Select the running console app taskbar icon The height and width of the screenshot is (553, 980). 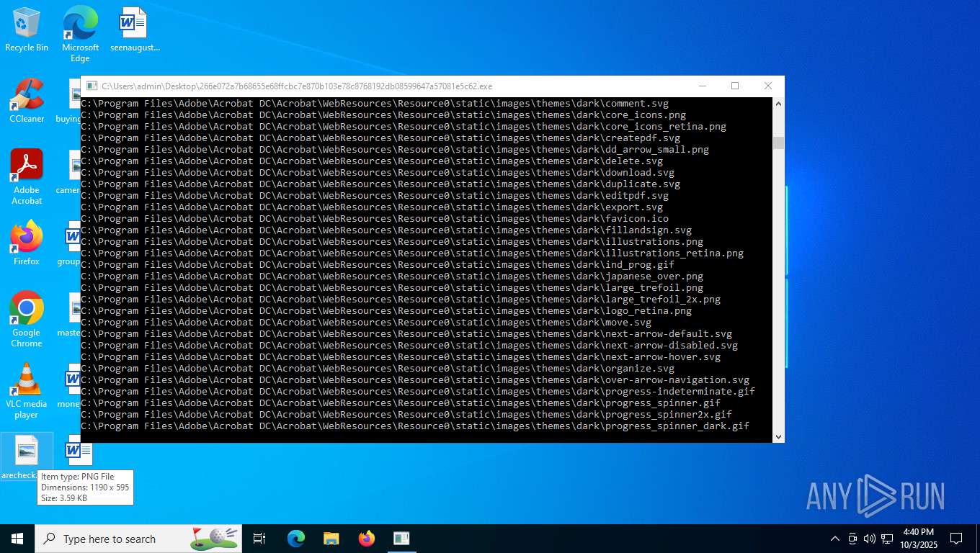[x=401, y=539]
